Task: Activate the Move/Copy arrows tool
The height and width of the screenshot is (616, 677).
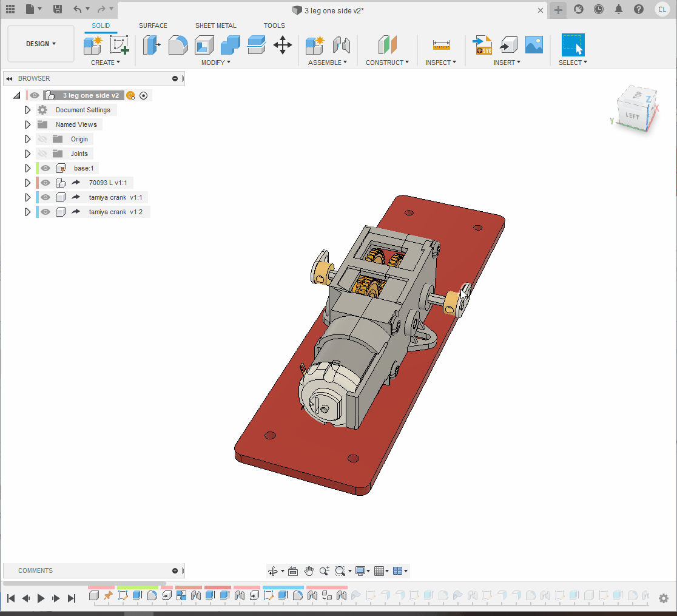Action: pos(283,45)
